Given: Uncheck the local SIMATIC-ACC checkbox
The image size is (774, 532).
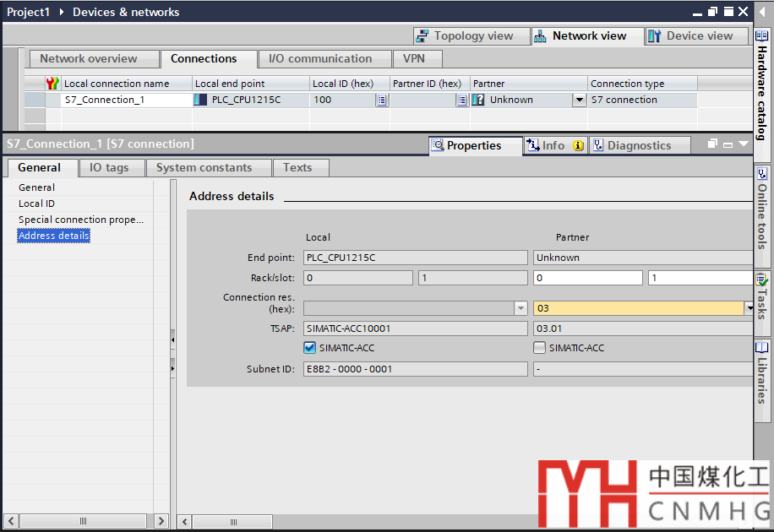Looking at the screenshot, I should pos(309,347).
